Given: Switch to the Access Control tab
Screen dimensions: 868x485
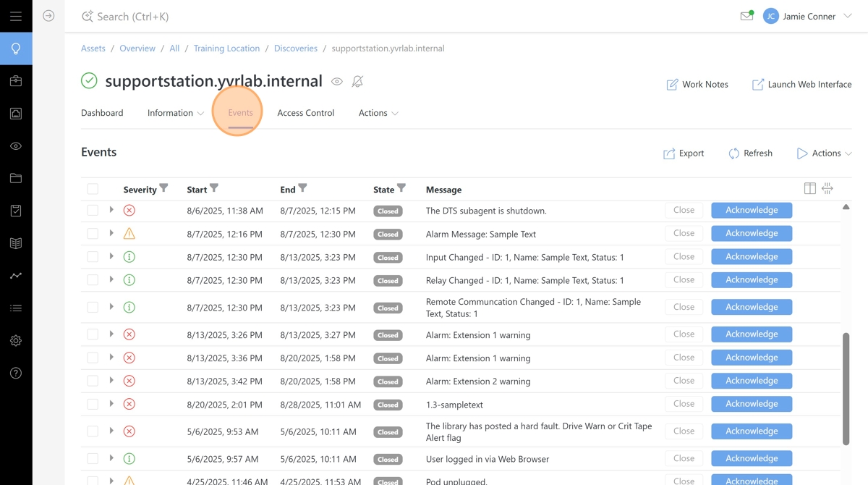Looking at the screenshot, I should (x=305, y=113).
